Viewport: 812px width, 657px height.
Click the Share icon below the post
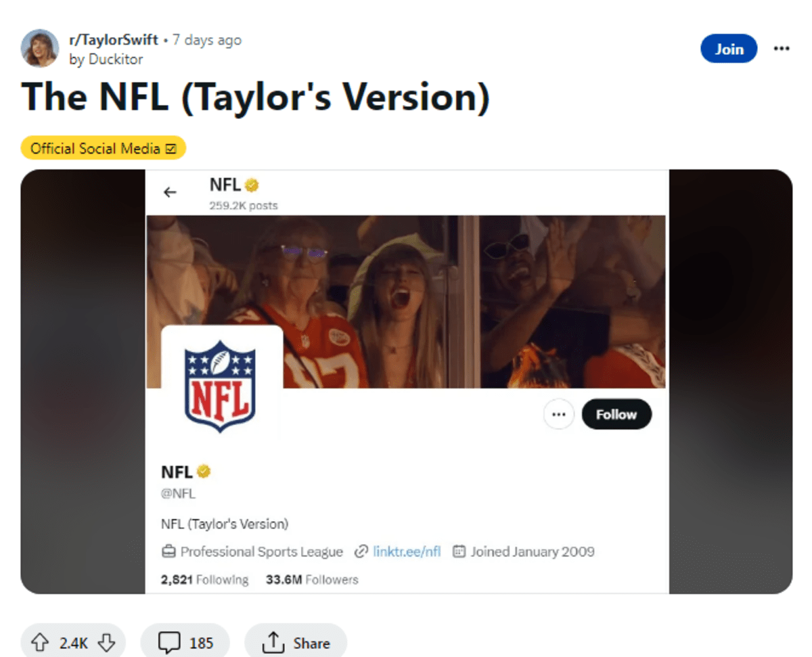[x=273, y=641]
